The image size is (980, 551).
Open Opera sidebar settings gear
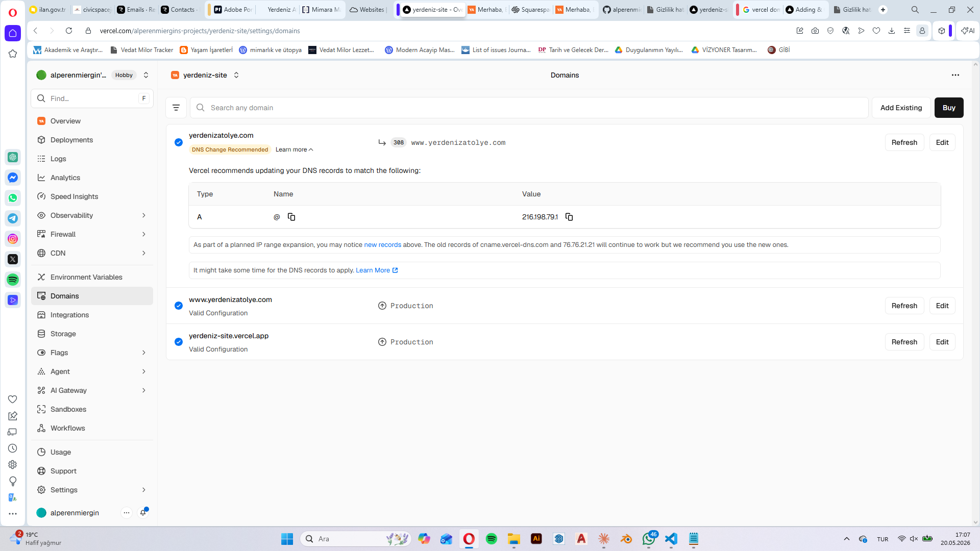(13, 465)
